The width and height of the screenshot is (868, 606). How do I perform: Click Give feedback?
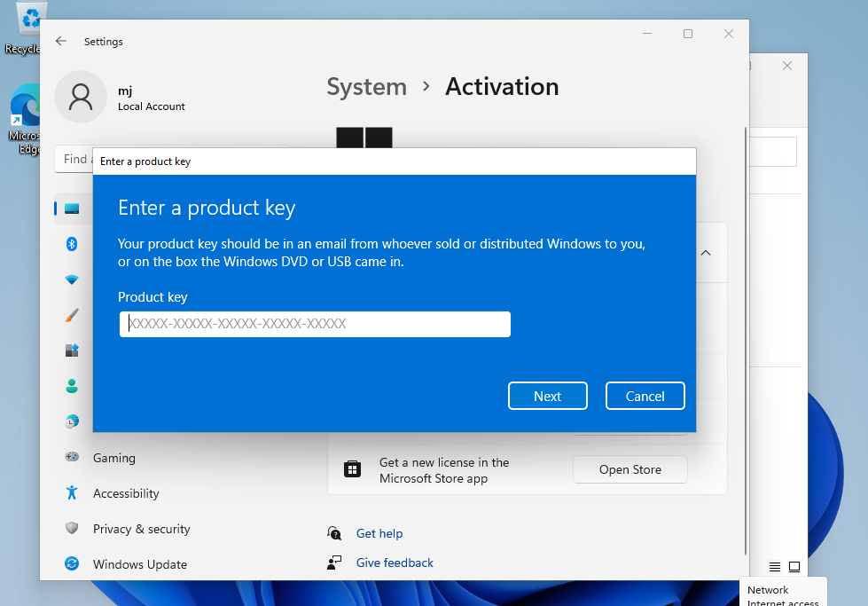(394, 563)
